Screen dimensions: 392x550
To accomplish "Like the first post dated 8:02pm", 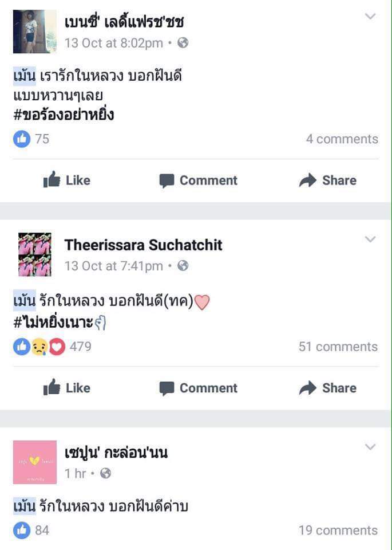I will tap(66, 180).
